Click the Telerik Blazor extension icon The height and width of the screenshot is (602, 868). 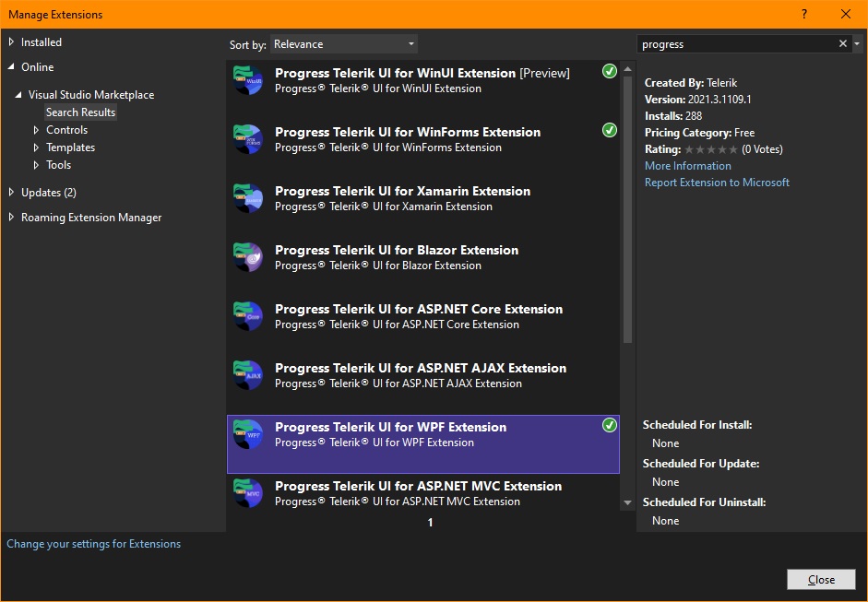pos(248,258)
